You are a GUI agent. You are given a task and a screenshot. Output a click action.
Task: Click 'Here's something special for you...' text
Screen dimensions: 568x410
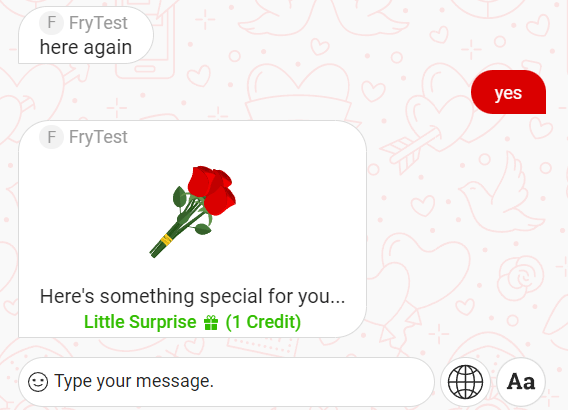tap(192, 296)
